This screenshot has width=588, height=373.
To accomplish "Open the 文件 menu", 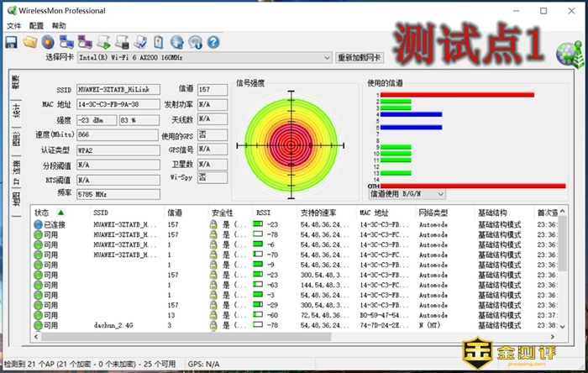I will [13, 26].
